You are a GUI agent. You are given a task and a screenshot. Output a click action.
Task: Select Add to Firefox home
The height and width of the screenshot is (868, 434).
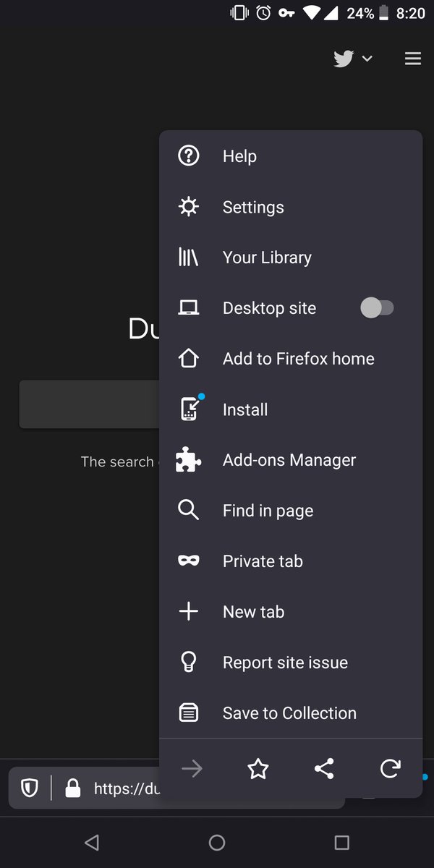click(x=291, y=359)
